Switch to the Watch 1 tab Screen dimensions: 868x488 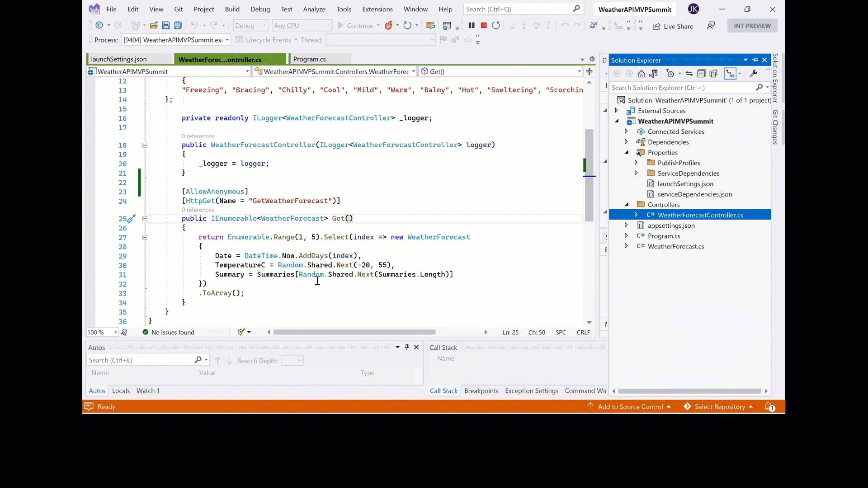click(148, 391)
